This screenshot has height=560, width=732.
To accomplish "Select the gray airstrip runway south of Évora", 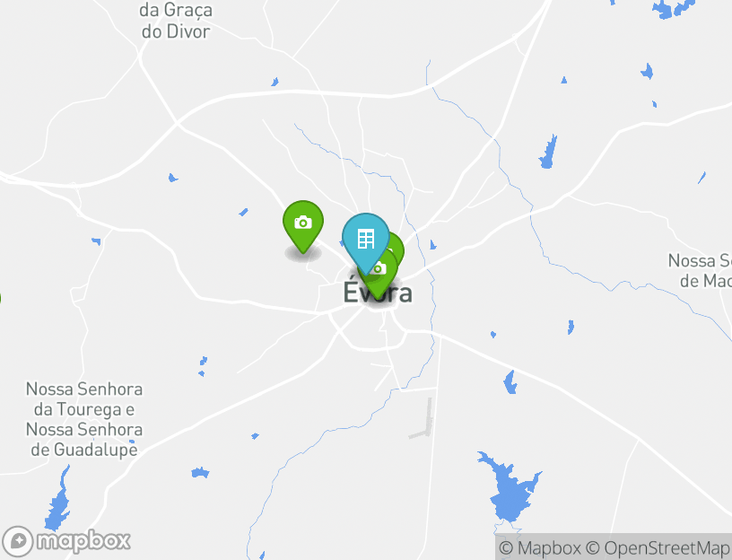I will [x=423, y=419].
